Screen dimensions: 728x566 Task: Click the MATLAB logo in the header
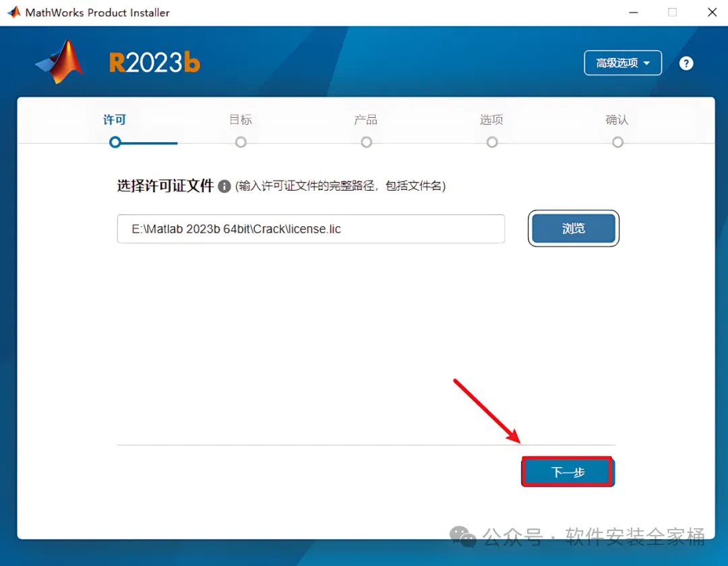coord(60,62)
